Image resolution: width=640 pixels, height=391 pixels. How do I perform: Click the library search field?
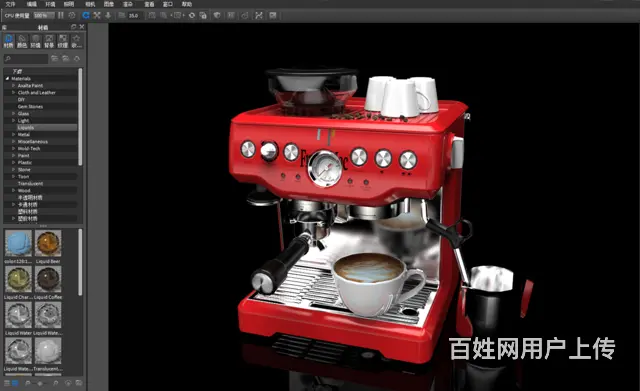pos(26,59)
